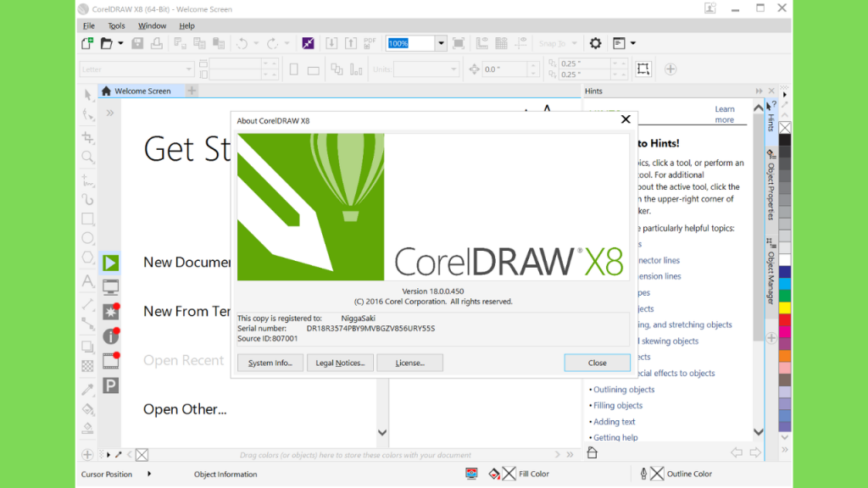Screen dimensions: 868x488
Task: Select the Text tool
Action: pyautogui.click(x=88, y=281)
